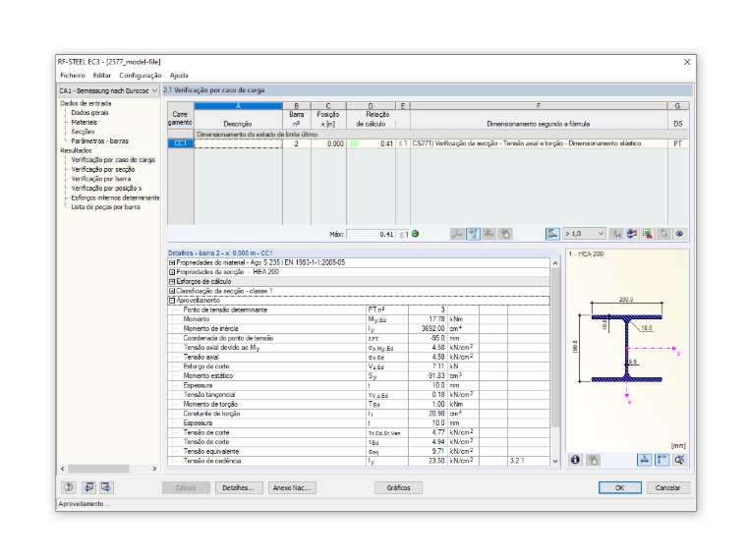This screenshot has width=747, height=560.
Task: Click the filter icon beside ratio dropdown
Action: [616, 234]
